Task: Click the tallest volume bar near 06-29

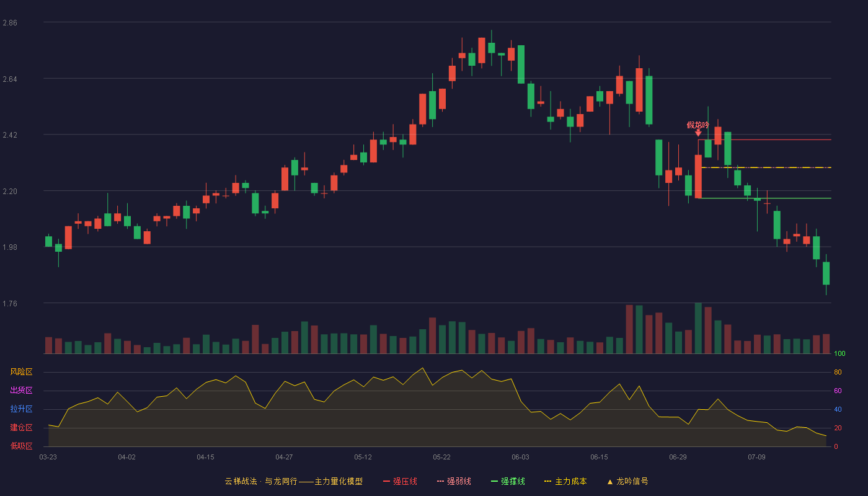Action: point(698,328)
